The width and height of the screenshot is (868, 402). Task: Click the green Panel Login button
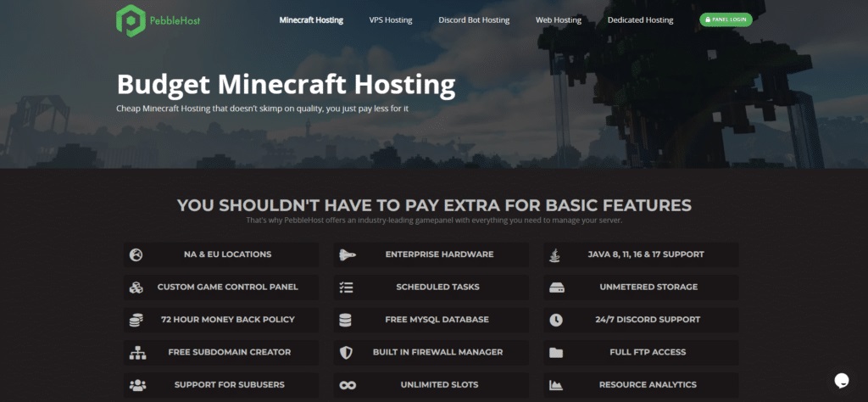(x=726, y=20)
